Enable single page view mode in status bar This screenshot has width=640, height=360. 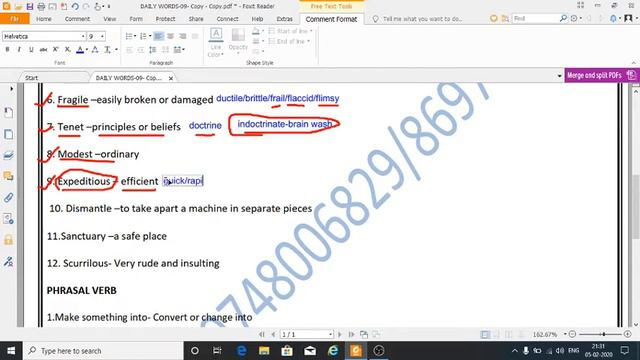(485, 335)
